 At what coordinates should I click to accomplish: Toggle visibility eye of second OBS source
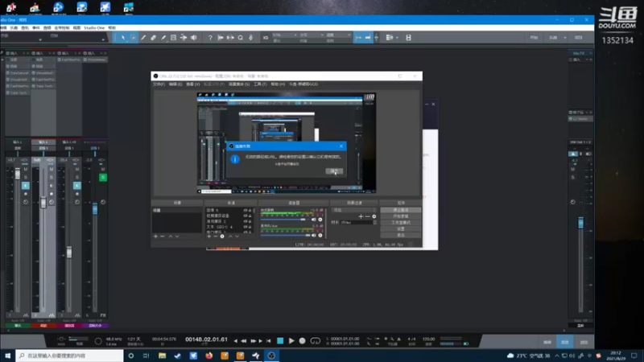click(x=246, y=216)
